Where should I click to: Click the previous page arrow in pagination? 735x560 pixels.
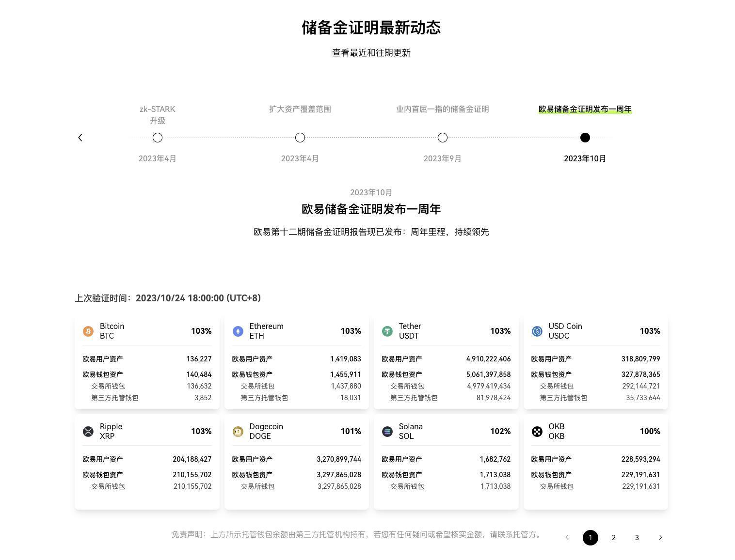pos(567,537)
